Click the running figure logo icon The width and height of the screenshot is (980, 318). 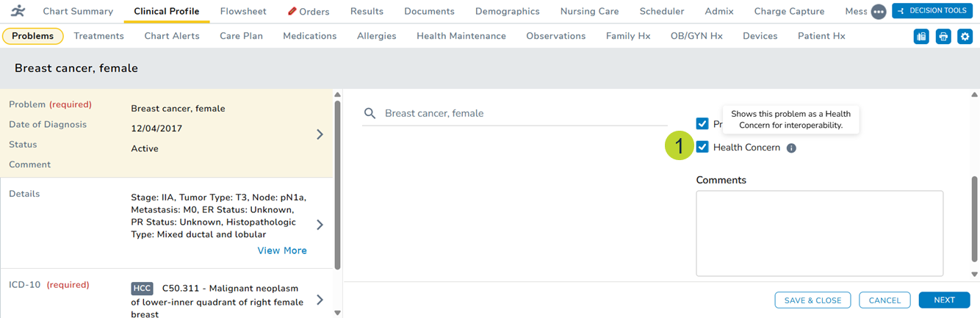click(x=18, y=11)
